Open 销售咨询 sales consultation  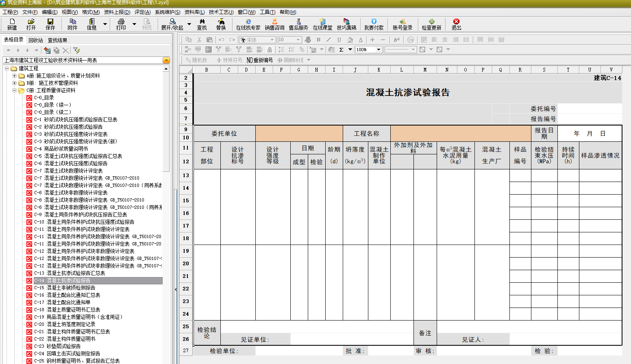coord(274,24)
